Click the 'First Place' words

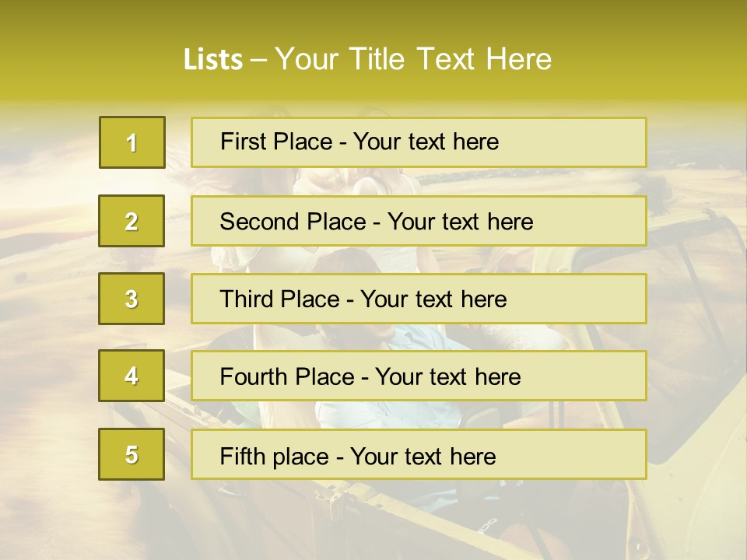pyautogui.click(x=276, y=142)
